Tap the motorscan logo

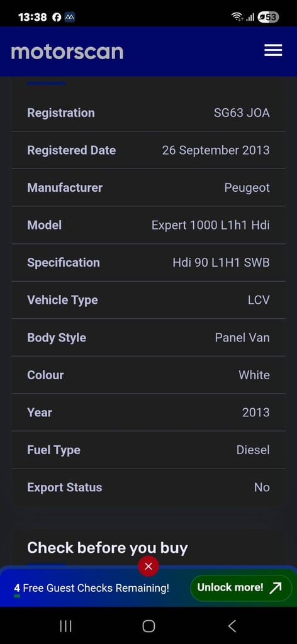coord(67,52)
